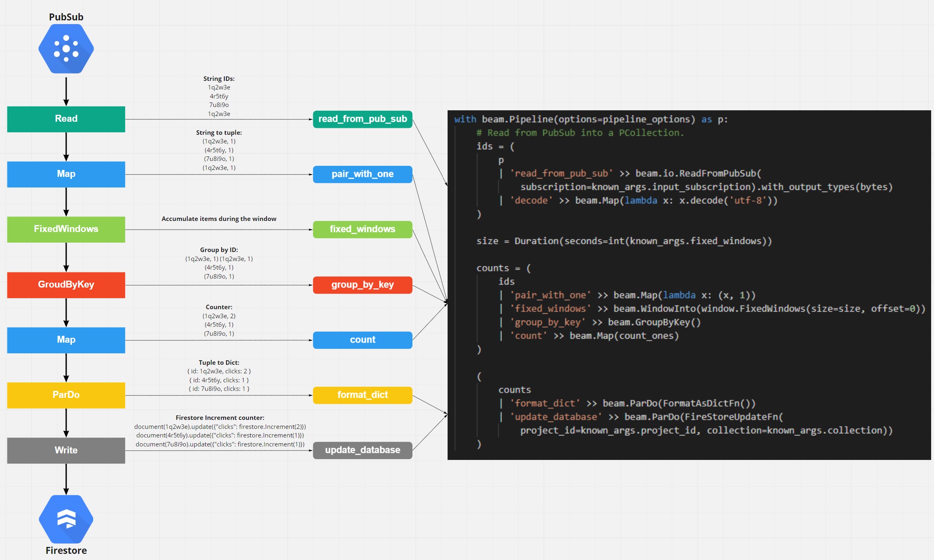Select the green Read block
Viewport: 934px width, 560px height.
(66, 119)
